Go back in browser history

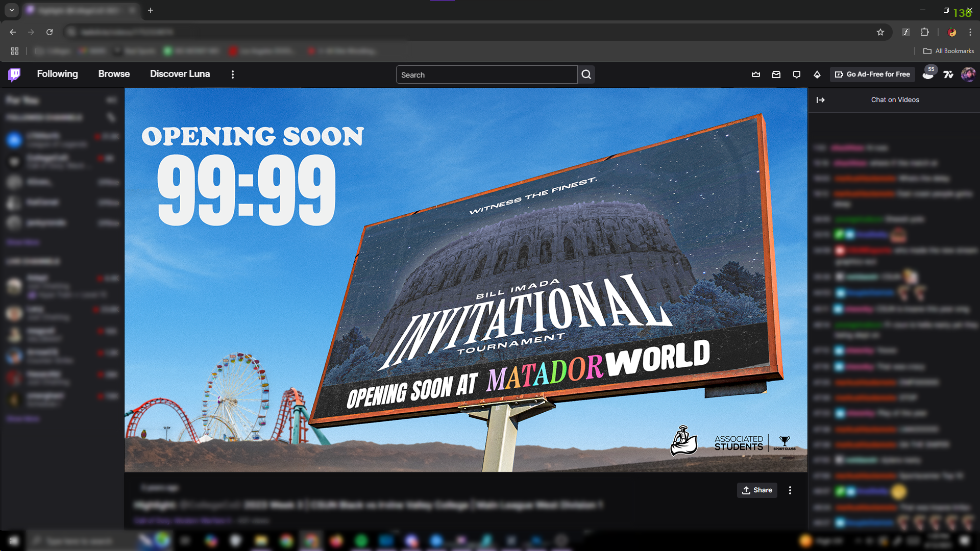(x=13, y=32)
